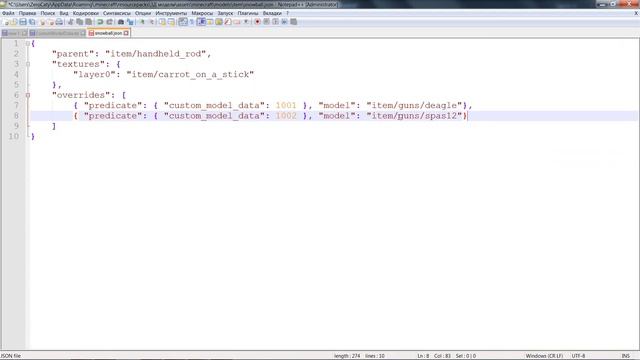Screen dimensions: 640x360
Task: Open the Вид menu
Action: pos(64,13)
